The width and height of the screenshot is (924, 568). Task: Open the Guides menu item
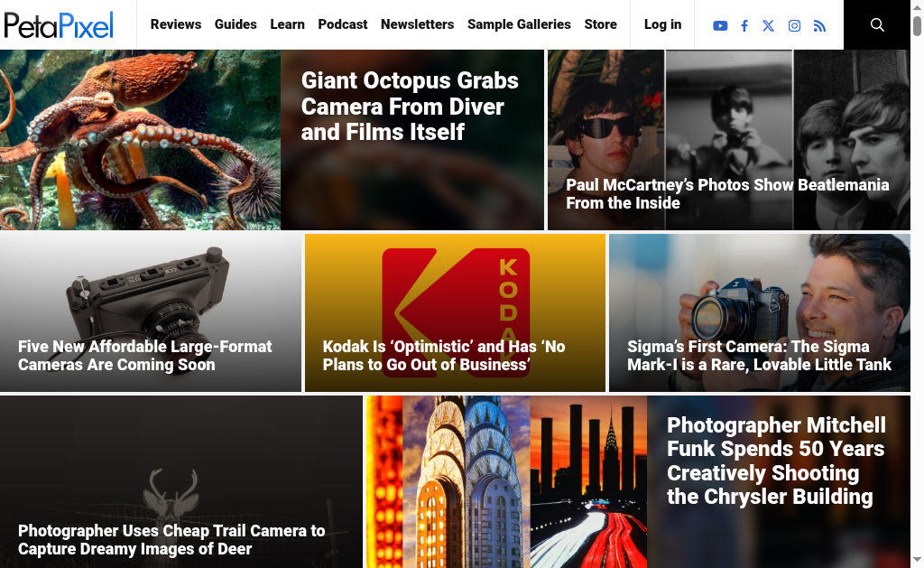pyautogui.click(x=236, y=24)
